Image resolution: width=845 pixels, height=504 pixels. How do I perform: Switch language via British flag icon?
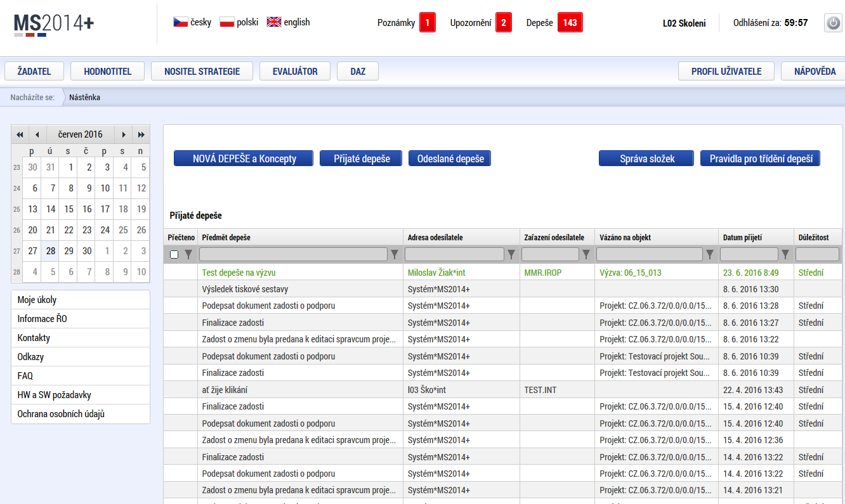[x=273, y=22]
